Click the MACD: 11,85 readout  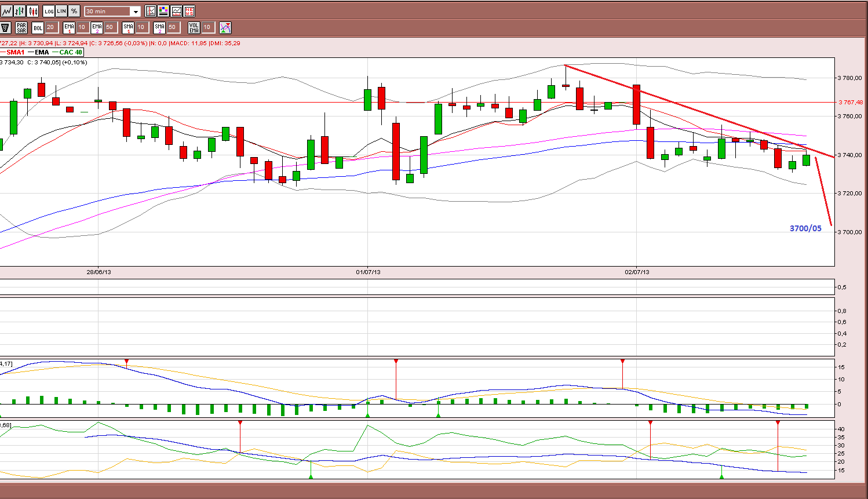(x=188, y=43)
